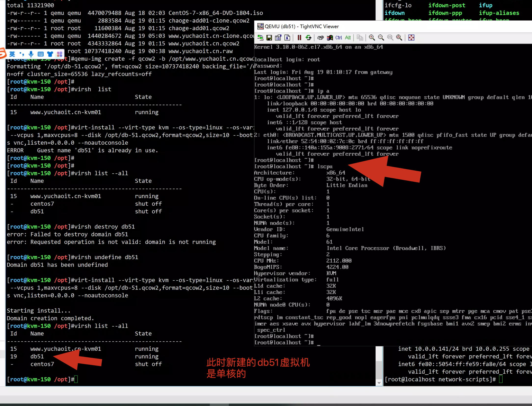The height and width of the screenshot is (406, 532).
Task: Zoom in the VNC view
Action: pyautogui.click(x=372, y=38)
